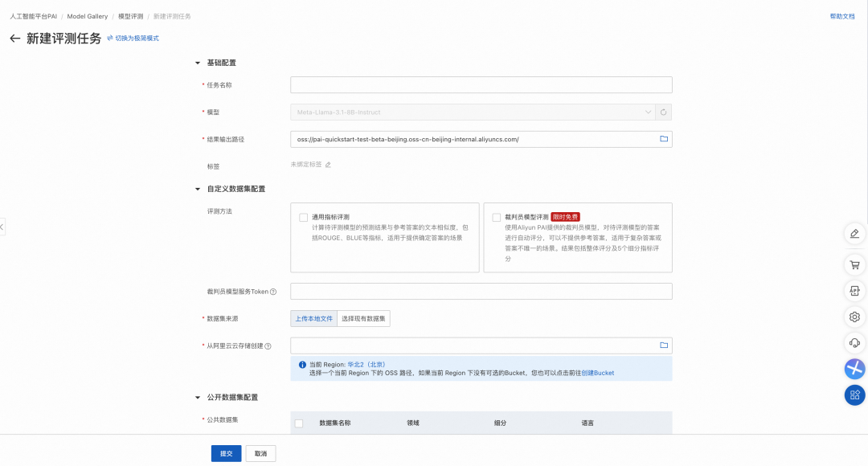
Task: Click the 取消 button
Action: click(x=260, y=453)
